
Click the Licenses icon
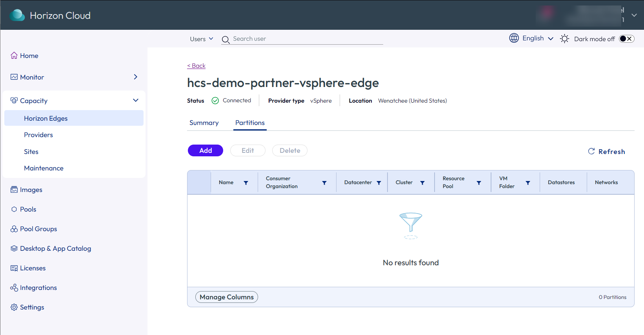pyautogui.click(x=14, y=268)
